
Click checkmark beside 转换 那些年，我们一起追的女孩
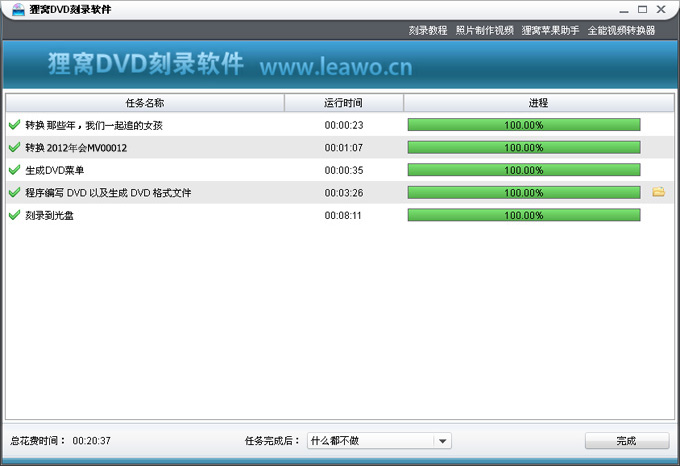tap(14, 125)
